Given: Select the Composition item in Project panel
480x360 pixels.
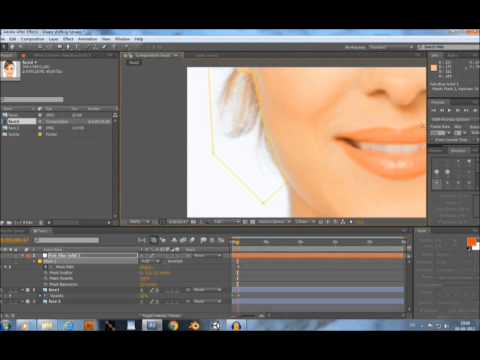Looking at the screenshot, I should click(21, 121).
